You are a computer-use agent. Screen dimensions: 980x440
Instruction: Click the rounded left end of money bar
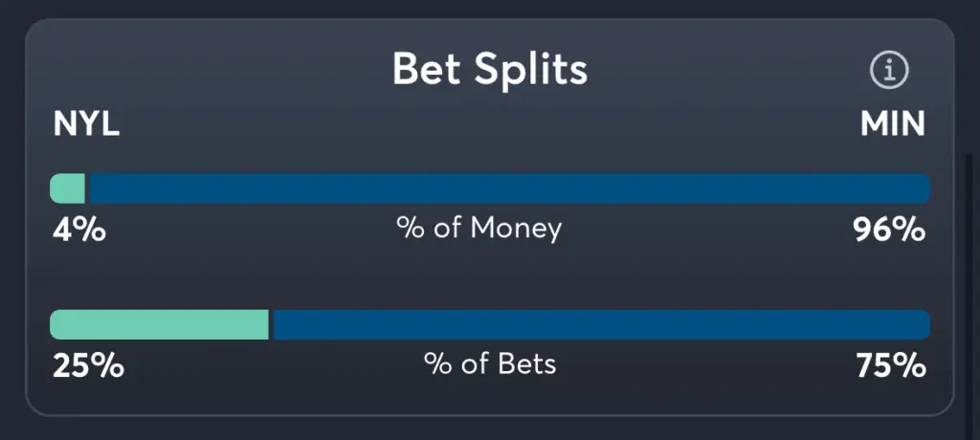coord(55,188)
